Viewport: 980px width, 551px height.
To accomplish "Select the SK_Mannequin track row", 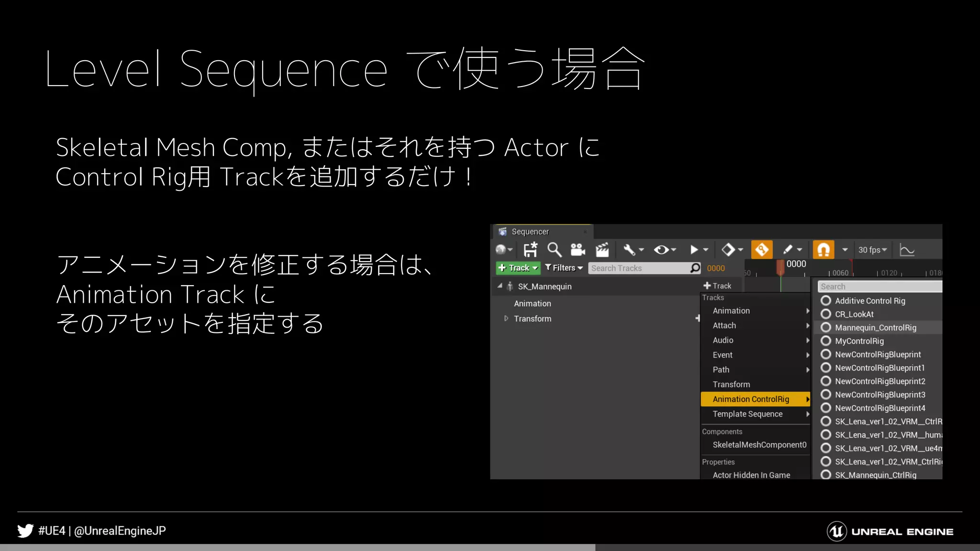I will (596, 286).
